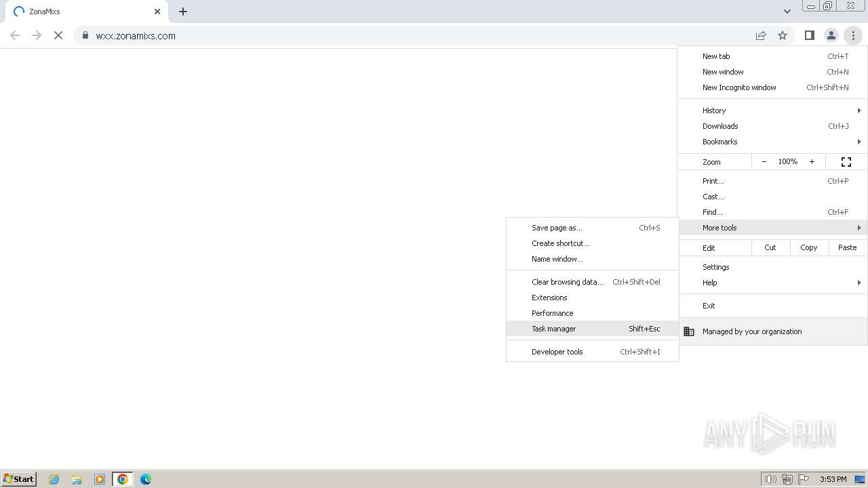Toggle fullscreen mode icon in Zoom row
868x488 pixels.
pos(846,162)
